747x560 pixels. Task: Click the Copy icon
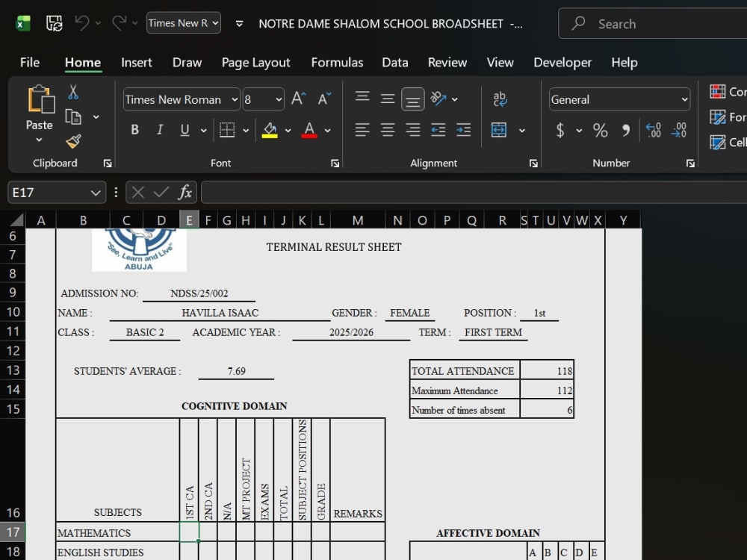[73, 116]
